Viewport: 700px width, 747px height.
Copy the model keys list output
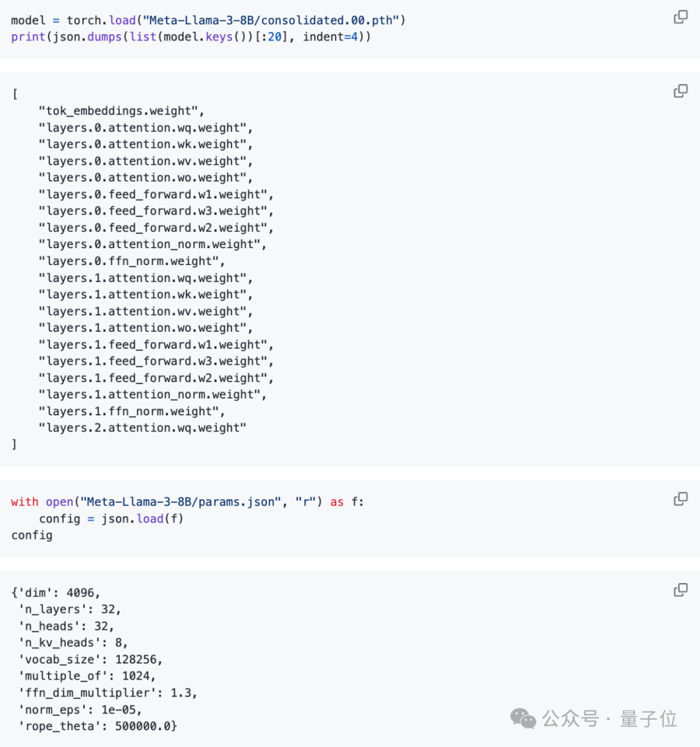click(x=681, y=91)
